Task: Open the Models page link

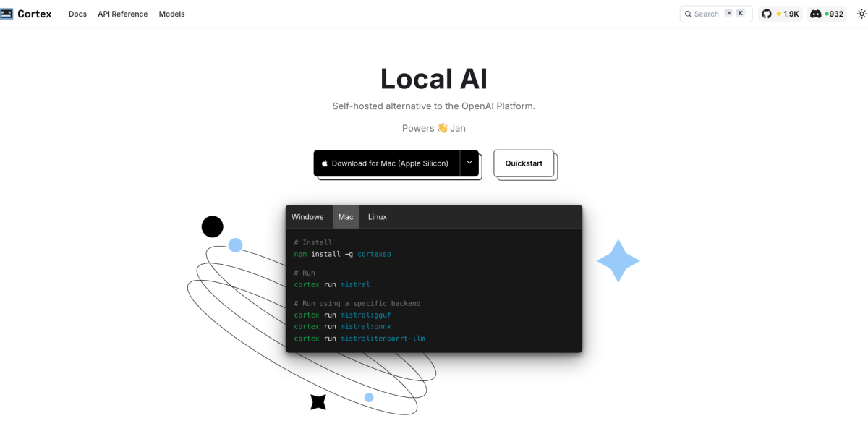Action: pyautogui.click(x=171, y=14)
